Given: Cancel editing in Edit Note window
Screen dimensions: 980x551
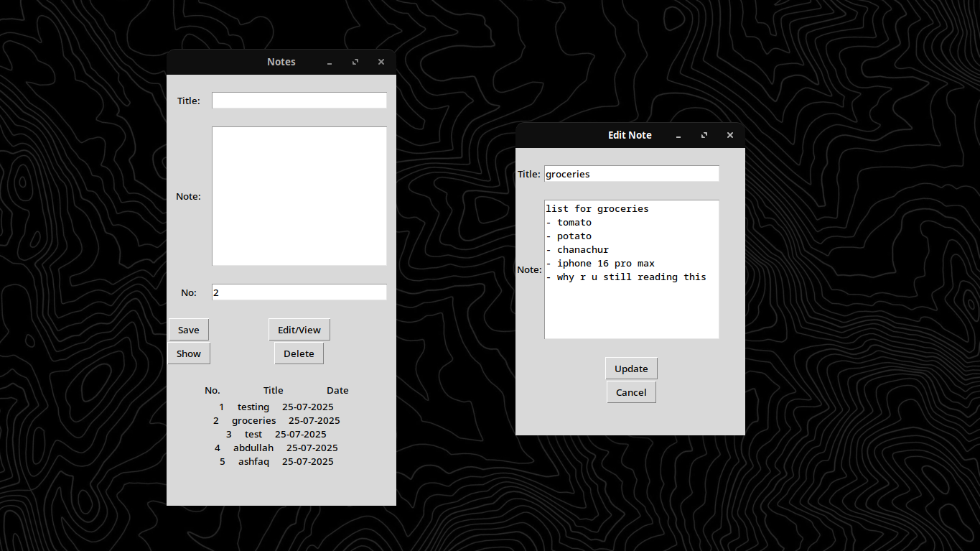Looking at the screenshot, I should [631, 392].
